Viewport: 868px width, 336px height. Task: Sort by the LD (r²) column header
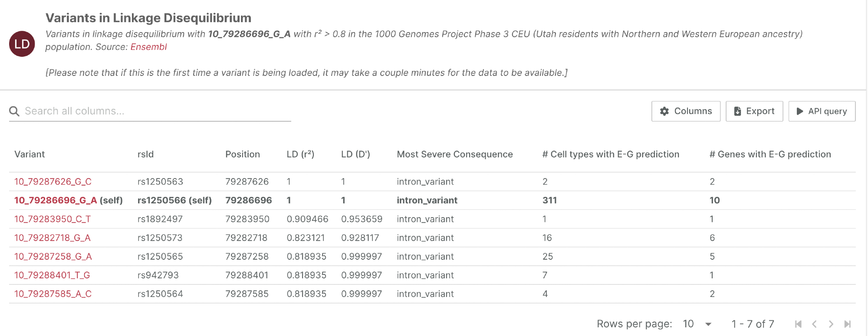click(300, 154)
